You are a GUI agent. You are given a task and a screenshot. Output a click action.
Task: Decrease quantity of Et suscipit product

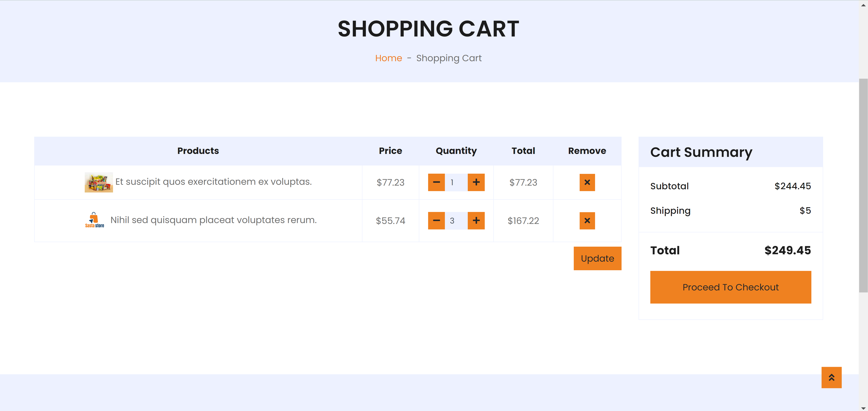(436, 182)
